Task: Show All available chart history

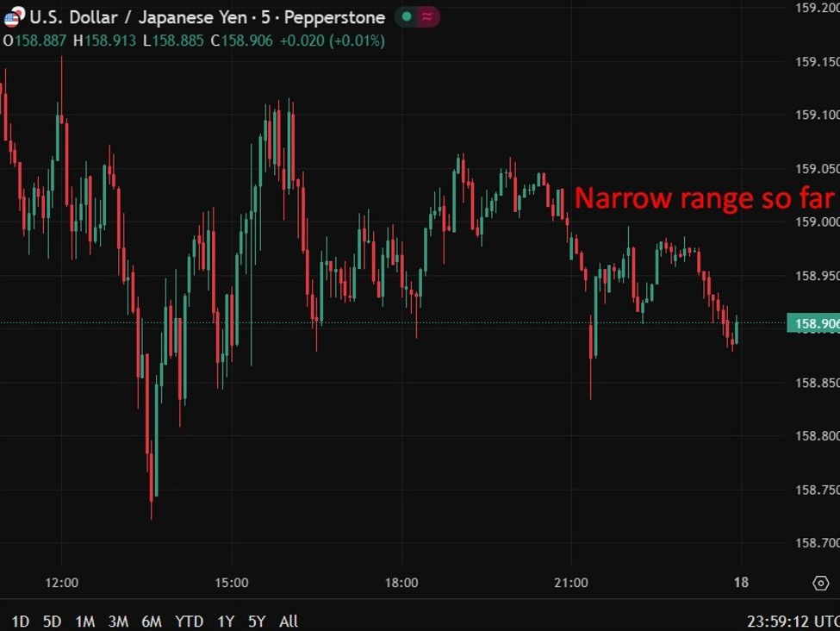Action: tap(289, 621)
